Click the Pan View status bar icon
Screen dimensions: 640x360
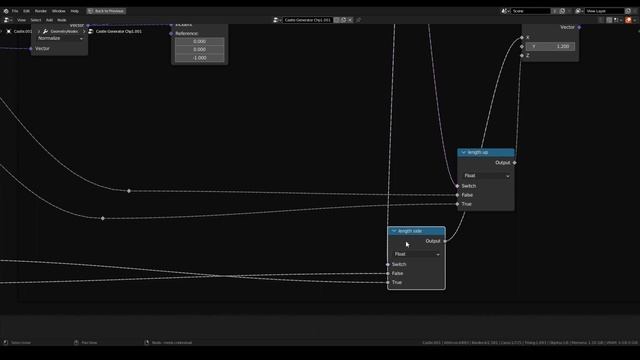tap(76, 342)
